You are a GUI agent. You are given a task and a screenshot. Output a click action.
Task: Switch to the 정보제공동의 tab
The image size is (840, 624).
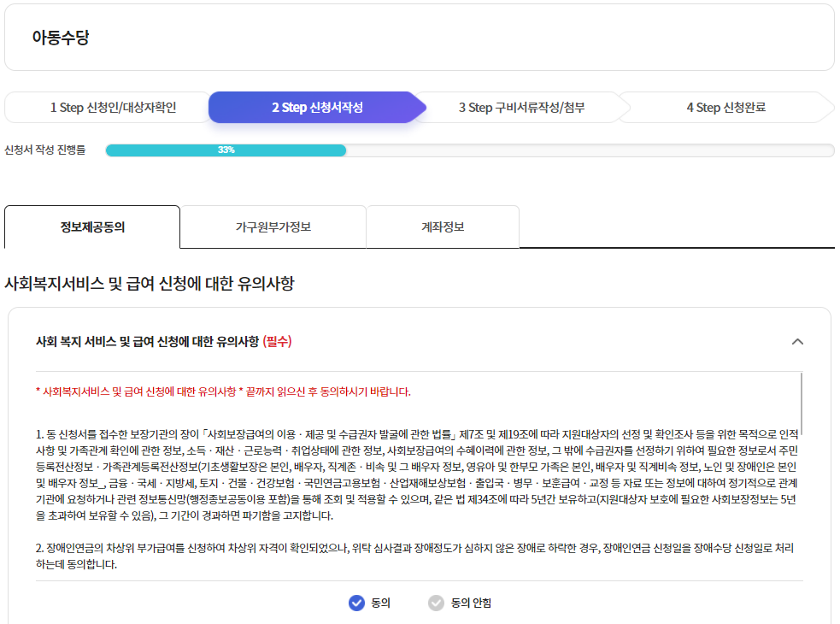coord(92,227)
